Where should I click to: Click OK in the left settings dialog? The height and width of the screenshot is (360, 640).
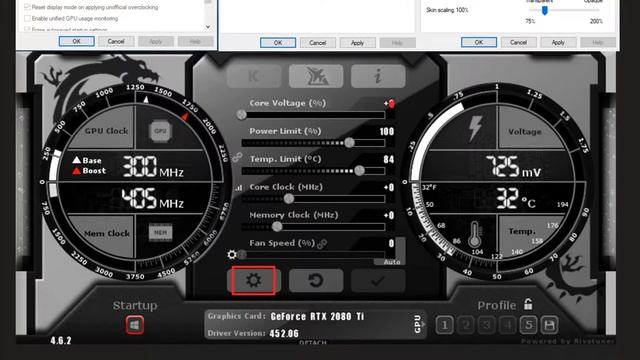[76, 41]
